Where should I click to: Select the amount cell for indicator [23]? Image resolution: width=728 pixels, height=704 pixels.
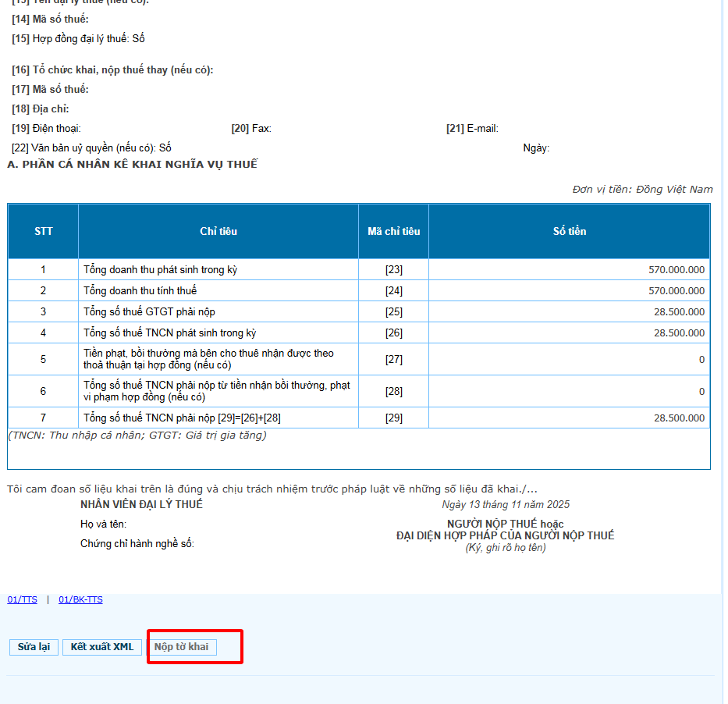[x=676, y=270]
